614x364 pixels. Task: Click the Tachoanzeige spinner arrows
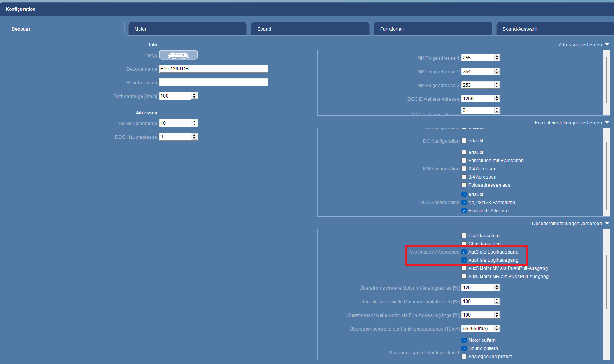[x=195, y=96]
